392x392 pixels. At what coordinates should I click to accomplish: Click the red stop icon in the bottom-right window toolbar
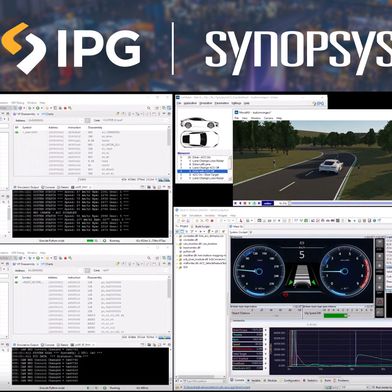212,221
